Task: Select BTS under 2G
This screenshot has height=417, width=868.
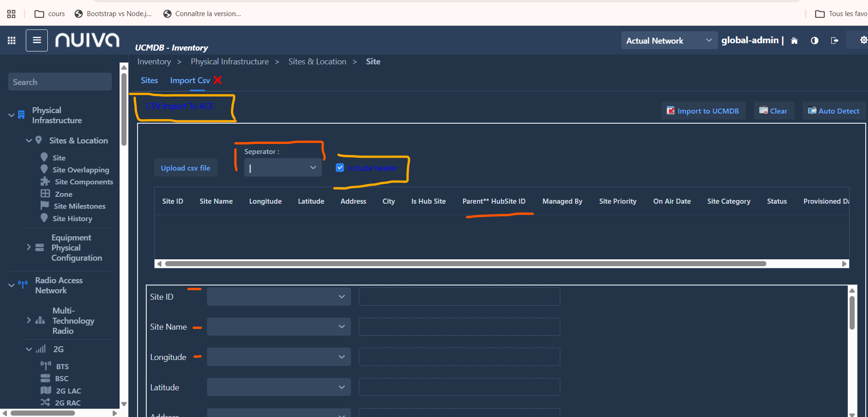Action: [62, 366]
